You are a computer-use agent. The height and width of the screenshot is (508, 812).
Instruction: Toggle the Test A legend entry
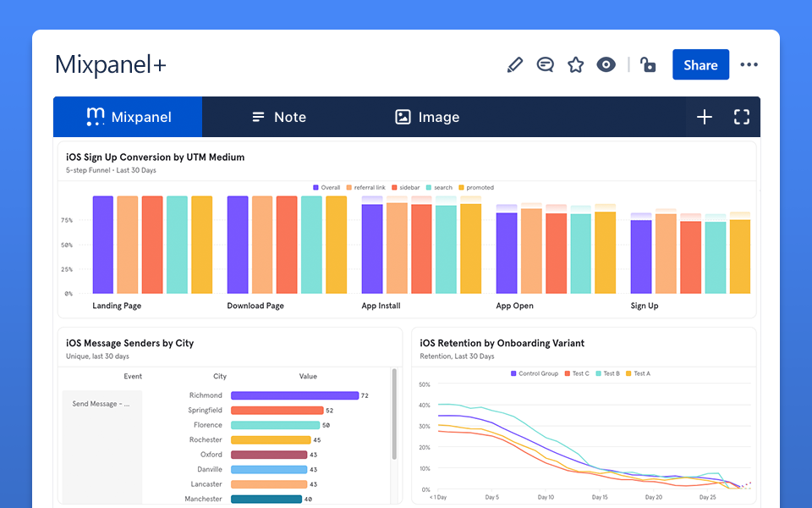coord(638,373)
